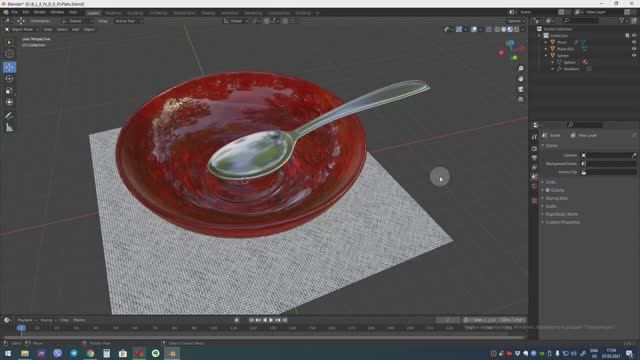Open the File menu
Screen dimensions: 640x360
point(15,12)
